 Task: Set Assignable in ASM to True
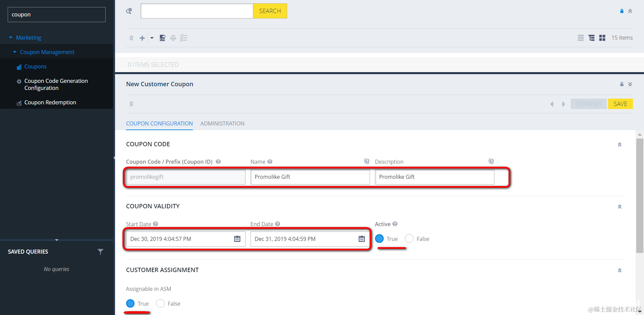[130, 303]
